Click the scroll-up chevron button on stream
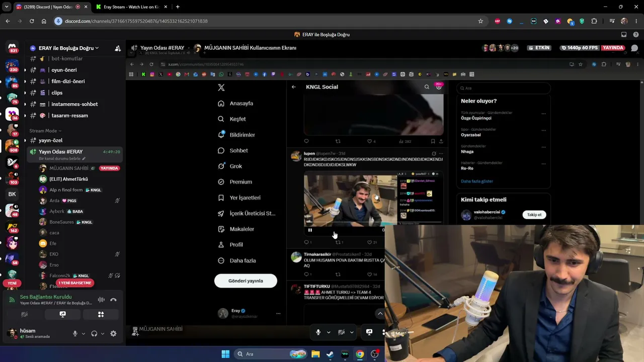This screenshot has width=644, height=362. click(x=380, y=314)
